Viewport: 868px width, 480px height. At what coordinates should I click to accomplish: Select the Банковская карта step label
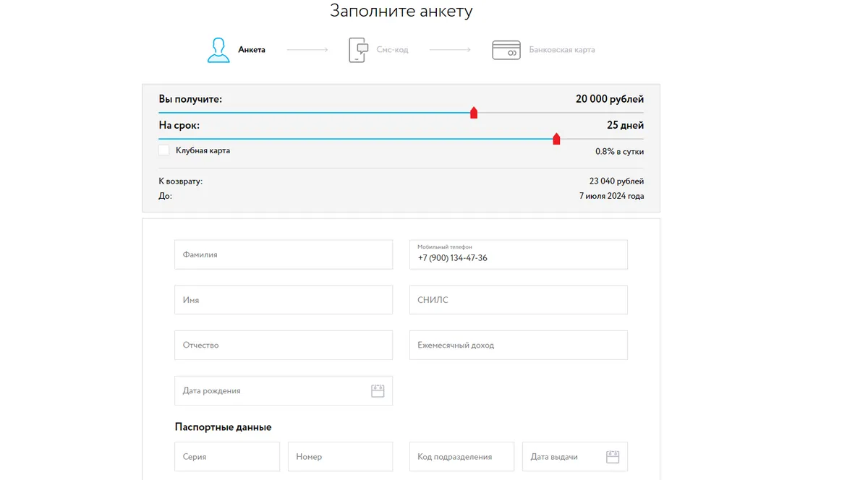(562, 50)
